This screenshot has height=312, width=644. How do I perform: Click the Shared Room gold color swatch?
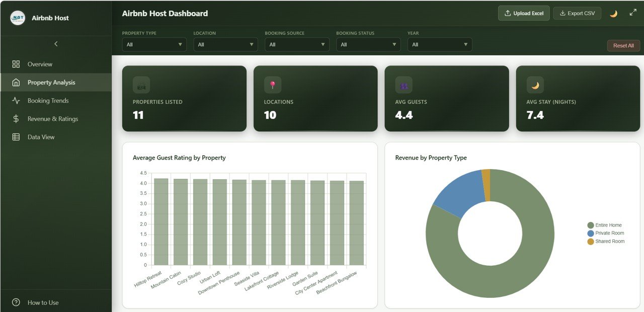[590, 242]
